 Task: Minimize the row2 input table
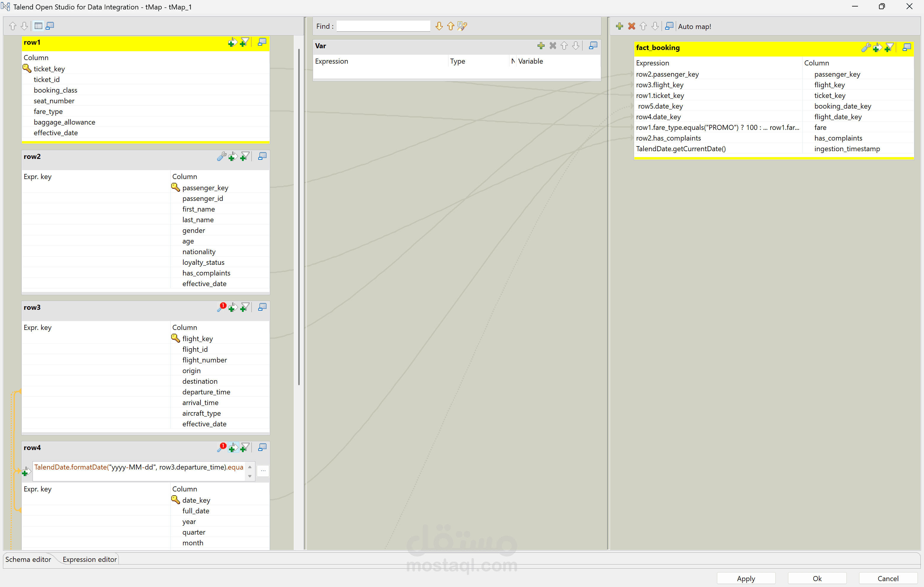tap(262, 157)
